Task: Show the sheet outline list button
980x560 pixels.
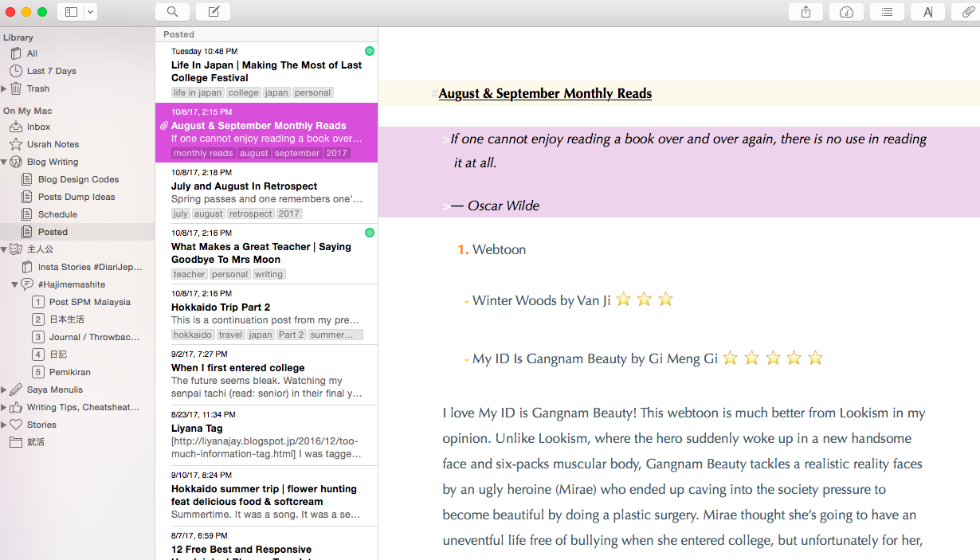Action: [887, 12]
